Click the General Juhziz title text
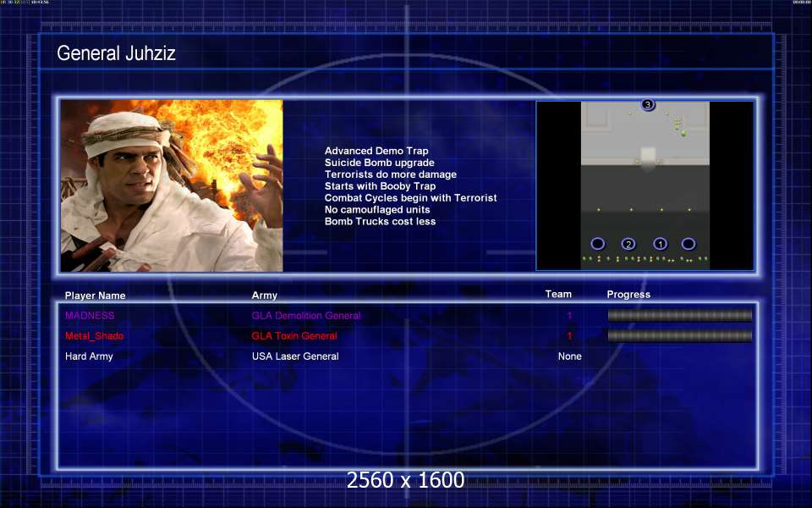 tap(116, 53)
